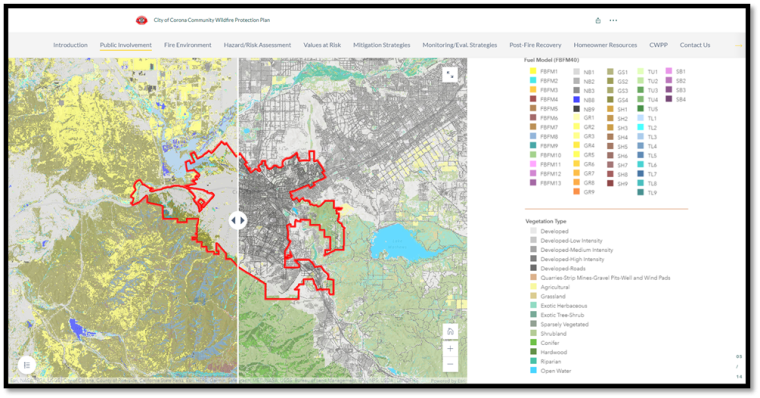Click the share icon in the header
The image size is (760, 398).
coord(598,20)
